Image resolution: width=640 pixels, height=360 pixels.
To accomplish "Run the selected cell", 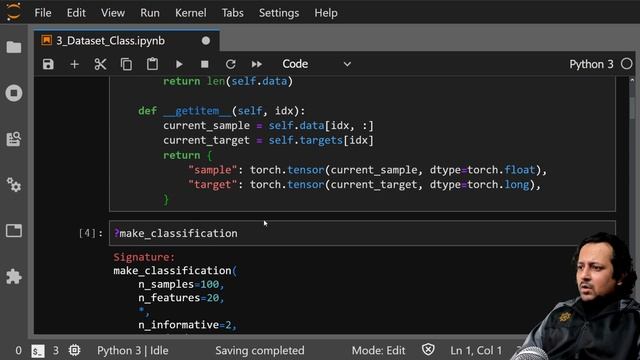I will point(179,64).
